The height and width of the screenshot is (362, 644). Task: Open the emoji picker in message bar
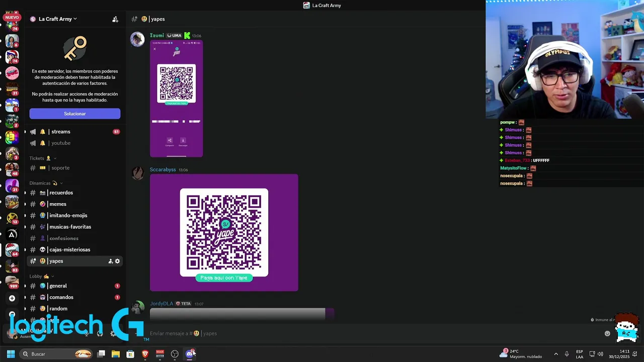pyautogui.click(x=607, y=333)
